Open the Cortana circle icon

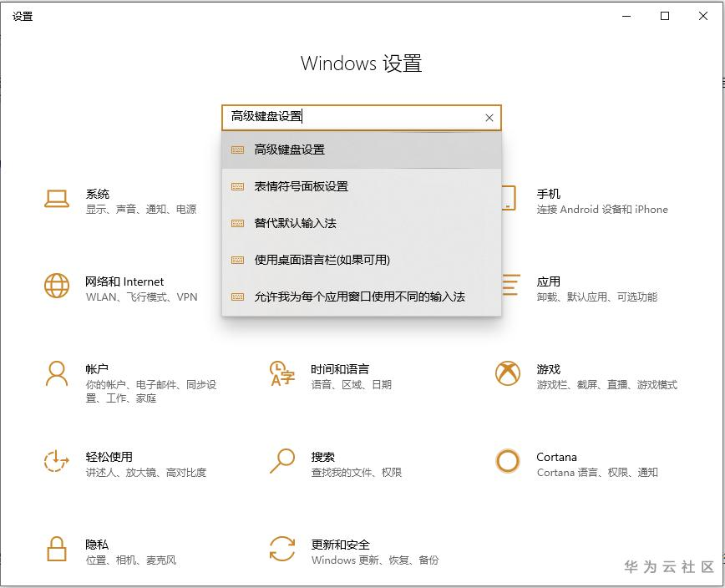pos(508,461)
